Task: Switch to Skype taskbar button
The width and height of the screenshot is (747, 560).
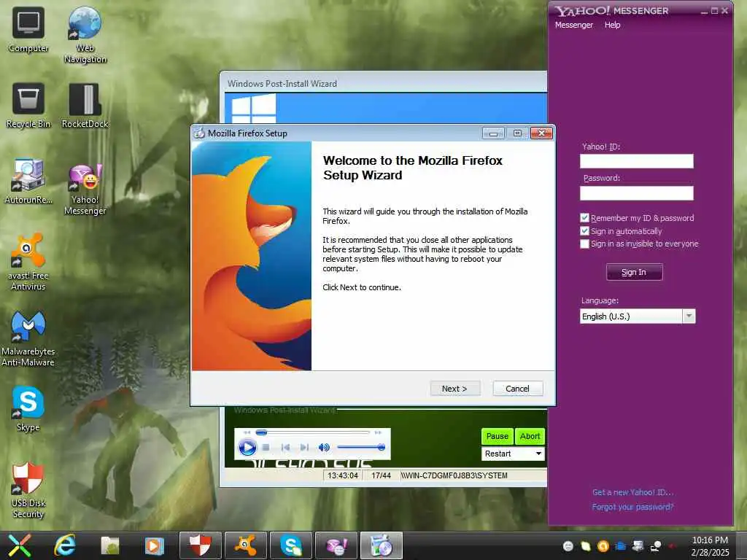Action: click(x=290, y=545)
